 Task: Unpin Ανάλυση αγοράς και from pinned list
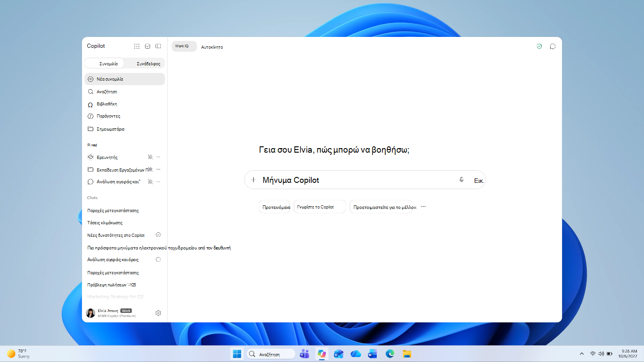coord(150,181)
